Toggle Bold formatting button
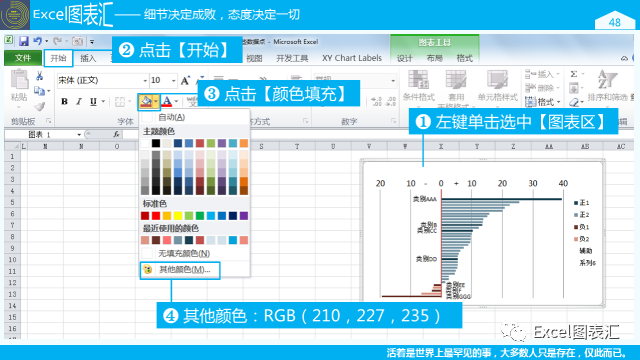This screenshot has height=360, width=640. coord(64,101)
